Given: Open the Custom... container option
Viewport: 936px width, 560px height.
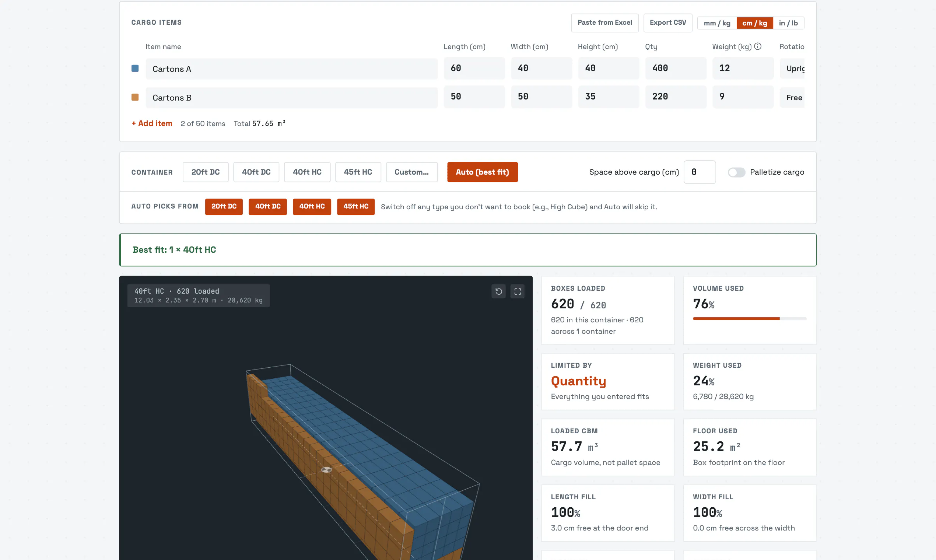Looking at the screenshot, I should 411,172.
